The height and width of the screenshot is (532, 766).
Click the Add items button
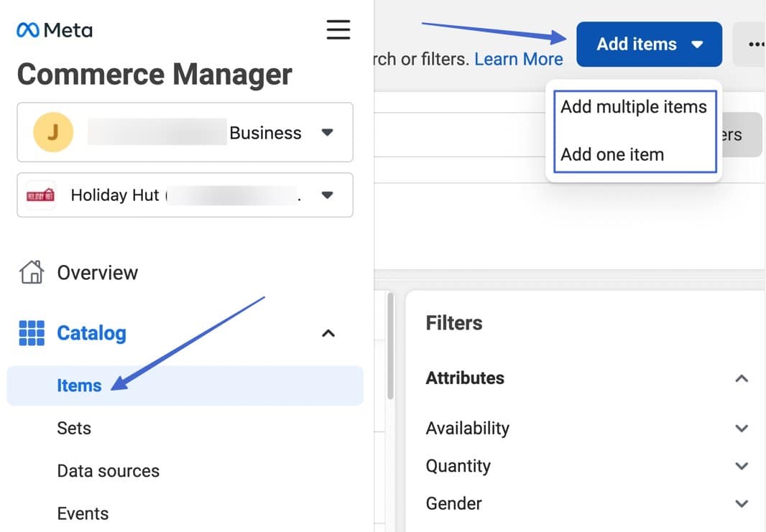tap(638, 44)
